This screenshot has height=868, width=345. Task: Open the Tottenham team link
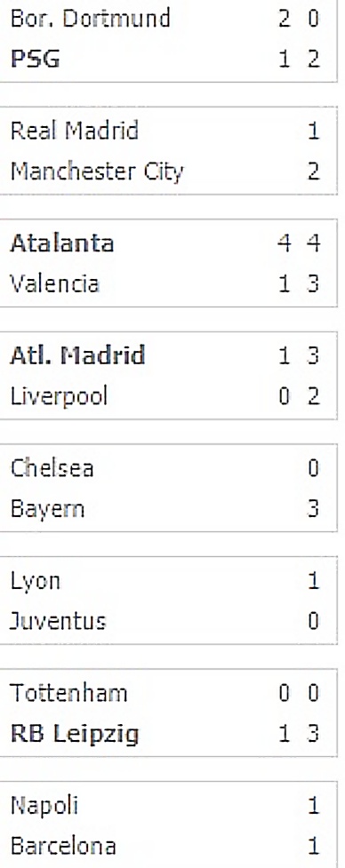[x=68, y=694]
